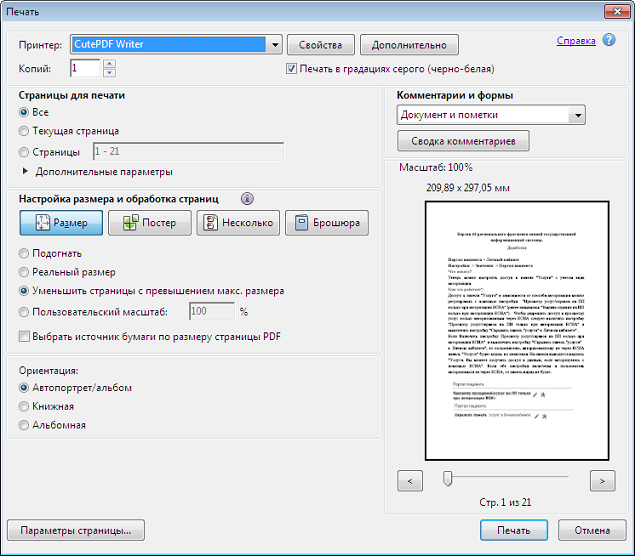Click the Копий number input field
Viewport: 635px width, 556px height.
tap(85, 68)
